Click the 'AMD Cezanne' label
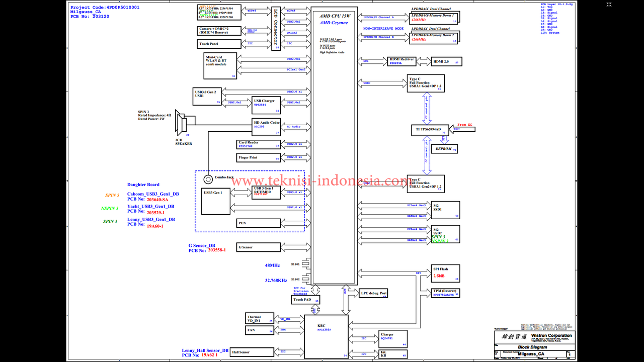The height and width of the screenshot is (362, 644). coord(334,23)
